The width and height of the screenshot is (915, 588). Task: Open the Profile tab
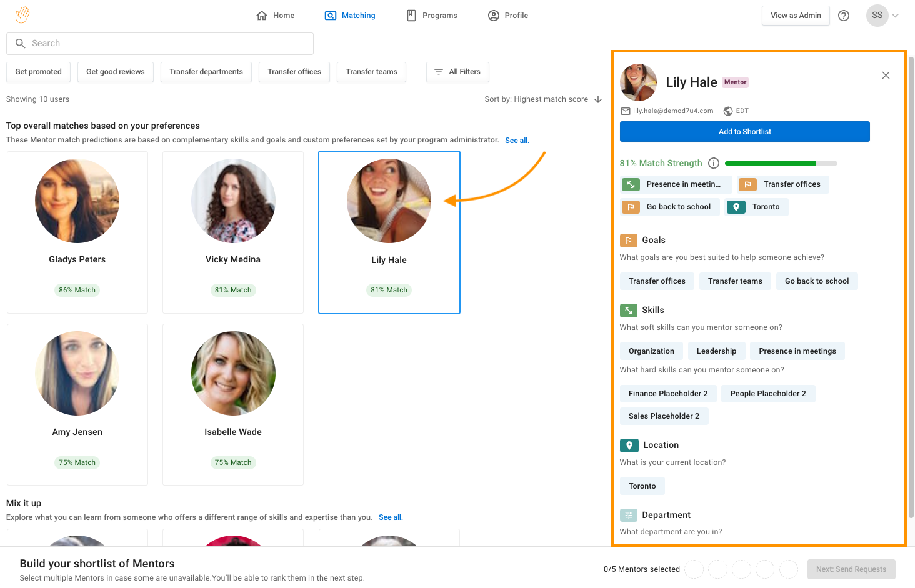508,16
